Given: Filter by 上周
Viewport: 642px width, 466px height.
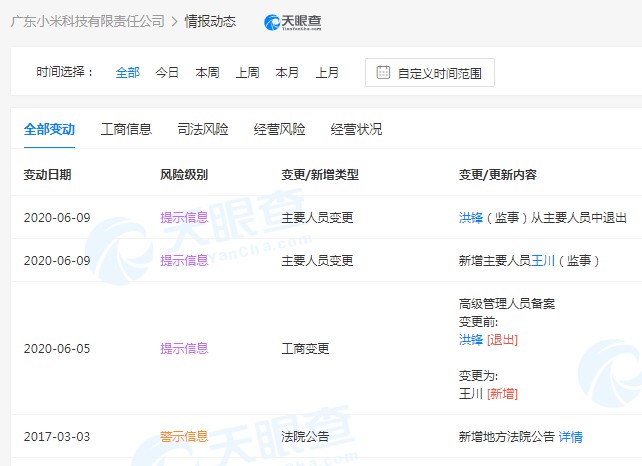Looking at the screenshot, I should coord(247,73).
